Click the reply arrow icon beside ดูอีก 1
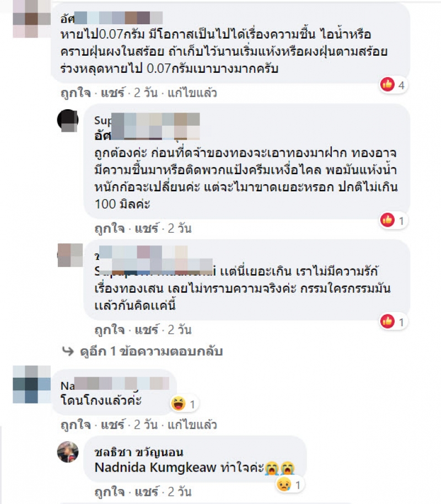Image resolution: width=441 pixels, height=504 pixels. pos(68,351)
